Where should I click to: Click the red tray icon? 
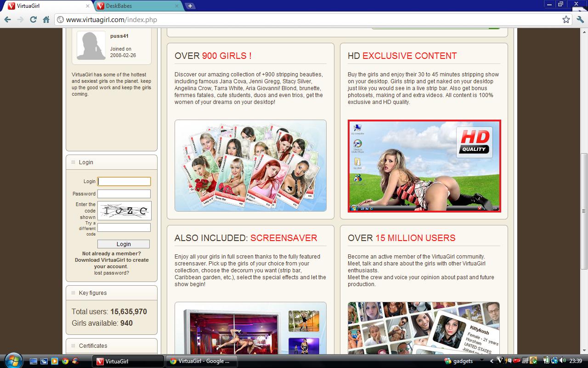(516, 361)
